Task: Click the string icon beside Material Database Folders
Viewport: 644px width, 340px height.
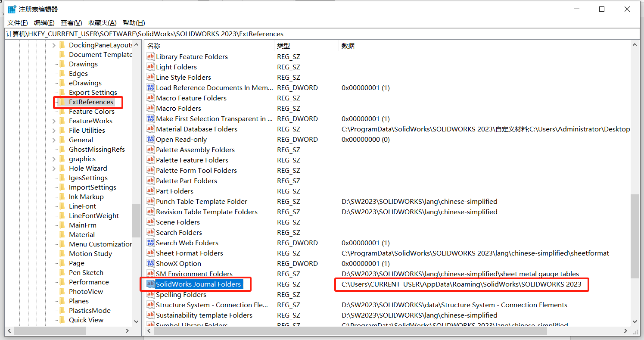Action: click(x=150, y=129)
